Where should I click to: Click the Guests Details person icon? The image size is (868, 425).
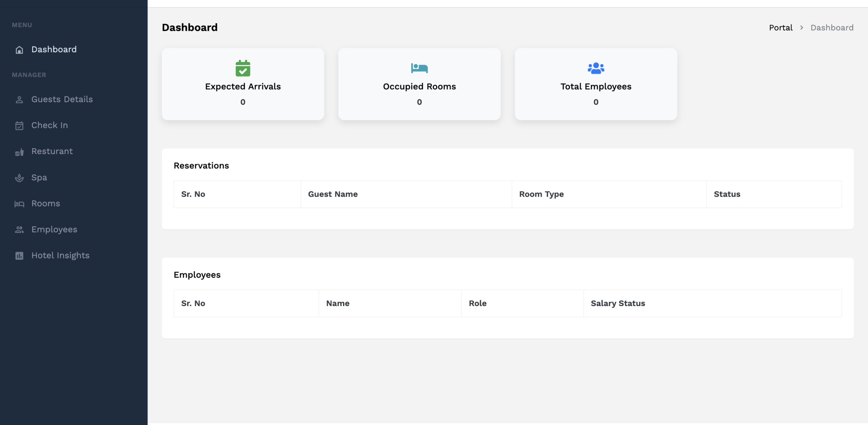19,100
